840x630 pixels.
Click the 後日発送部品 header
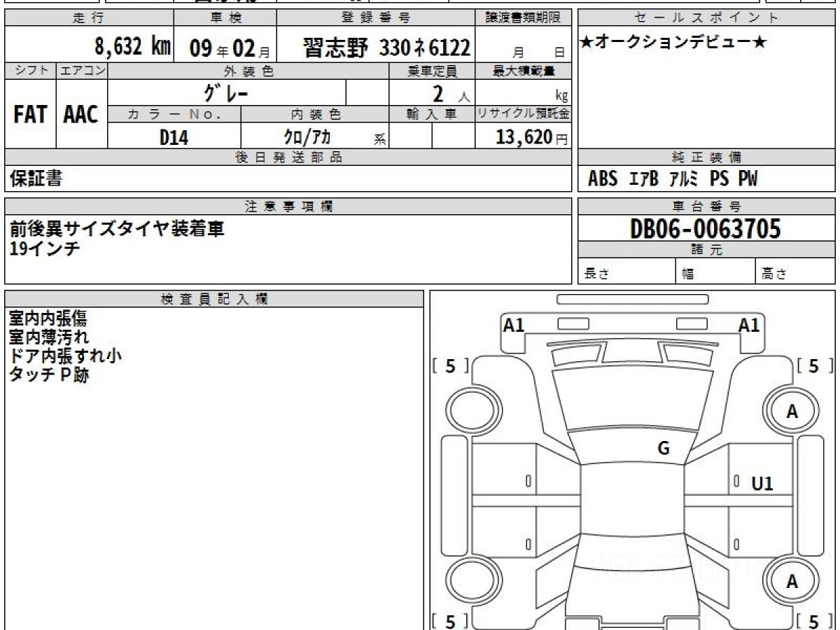click(x=288, y=157)
